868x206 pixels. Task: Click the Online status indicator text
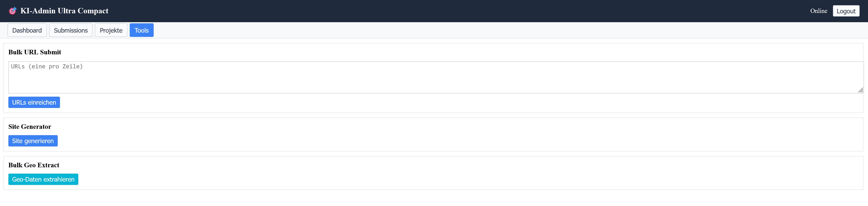818,11
